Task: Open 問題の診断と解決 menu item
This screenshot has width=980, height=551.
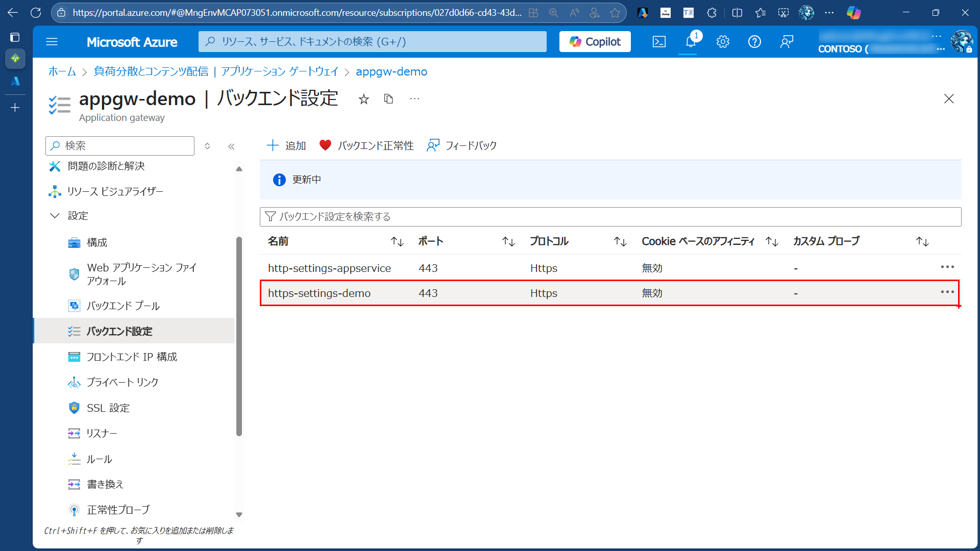Action: [x=106, y=166]
